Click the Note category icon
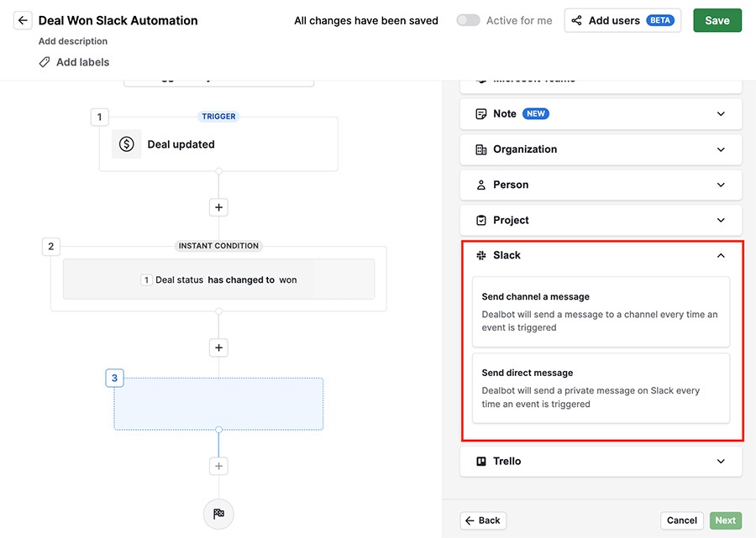Image resolution: width=756 pixels, height=538 pixels. pyautogui.click(x=480, y=113)
